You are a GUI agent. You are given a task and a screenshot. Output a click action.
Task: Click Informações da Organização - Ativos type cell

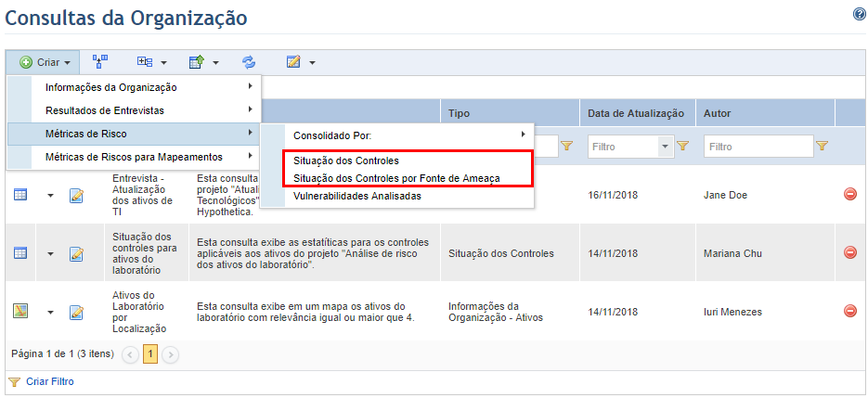[496, 312]
